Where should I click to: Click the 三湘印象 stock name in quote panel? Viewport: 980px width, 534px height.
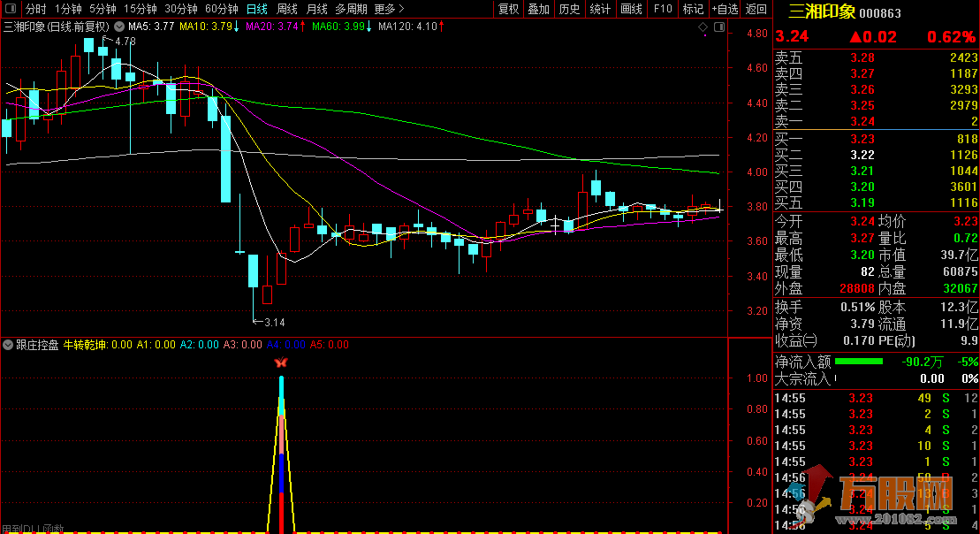[x=821, y=11]
